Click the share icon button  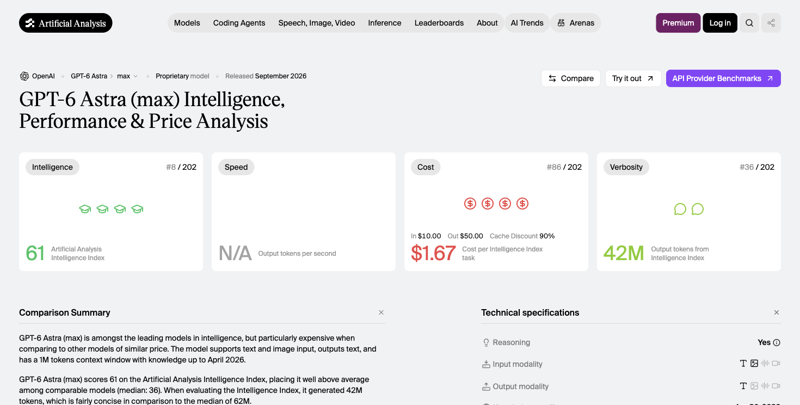771,23
